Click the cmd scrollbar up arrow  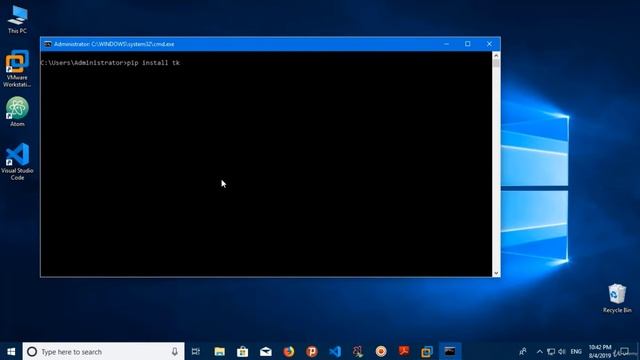click(496, 55)
